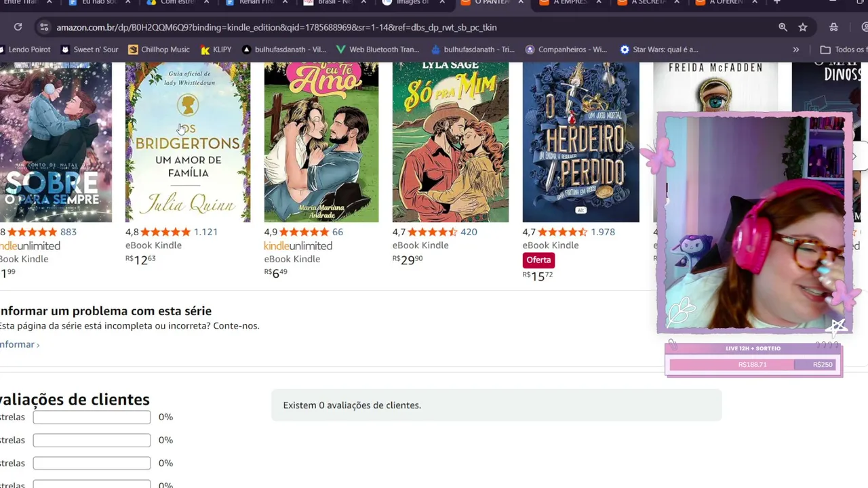868x488 pixels.
Task: Show more bookmarks with the double chevron
Action: coord(796,49)
